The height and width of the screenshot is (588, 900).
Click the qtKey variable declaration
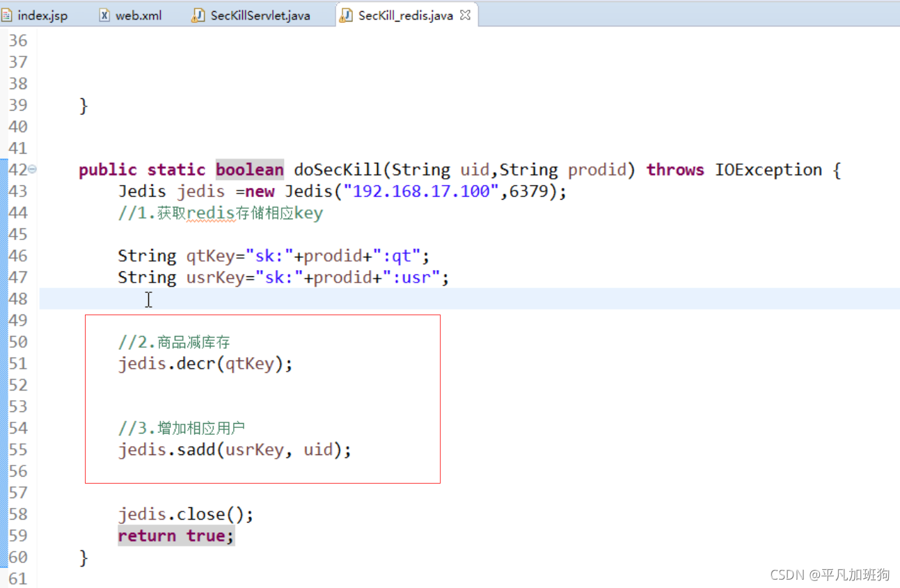click(211, 256)
